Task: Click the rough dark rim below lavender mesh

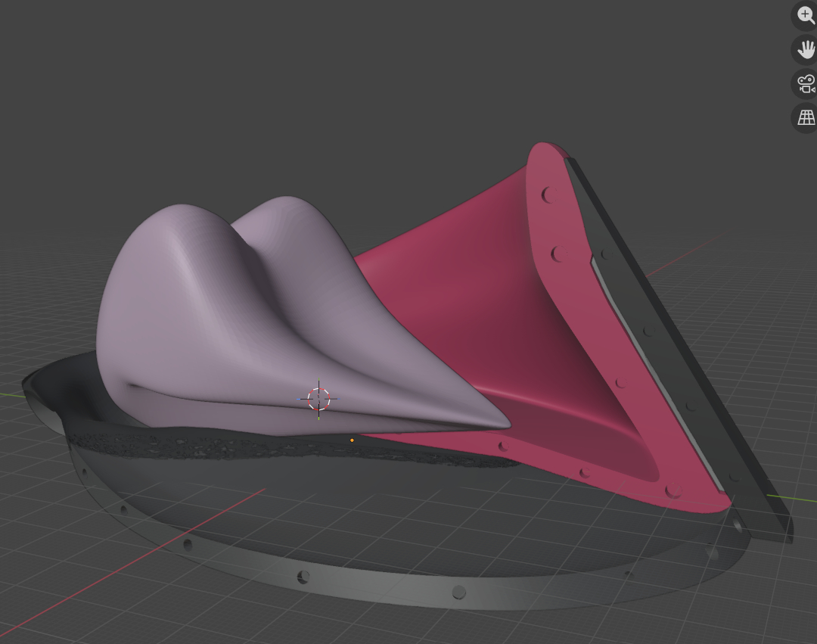Action: [227, 446]
